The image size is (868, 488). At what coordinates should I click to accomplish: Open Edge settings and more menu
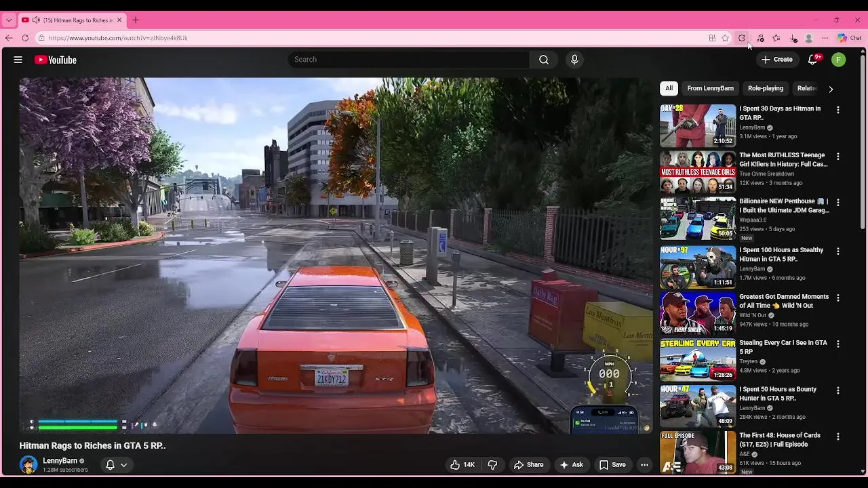825,38
